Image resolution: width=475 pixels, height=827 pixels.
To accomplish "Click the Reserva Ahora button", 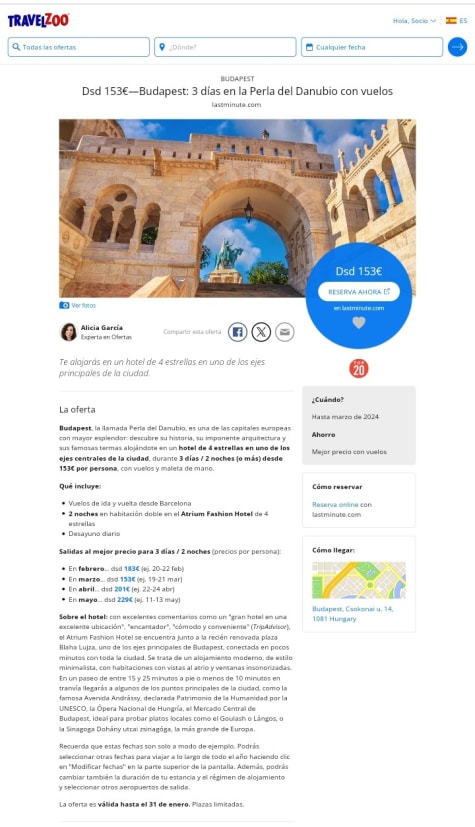I will tap(358, 292).
